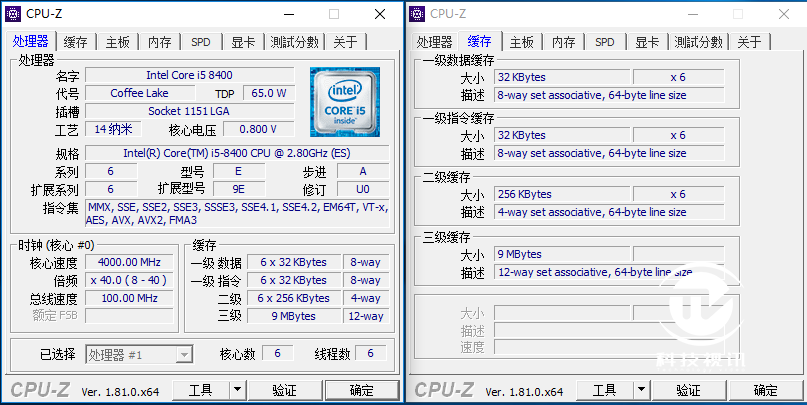Click CPU-Z title icon in right window
The image size is (807, 405).
418,14
